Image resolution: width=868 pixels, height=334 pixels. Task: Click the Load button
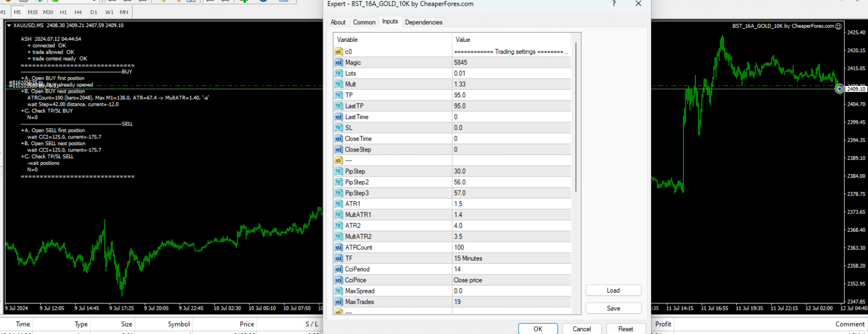(x=613, y=290)
